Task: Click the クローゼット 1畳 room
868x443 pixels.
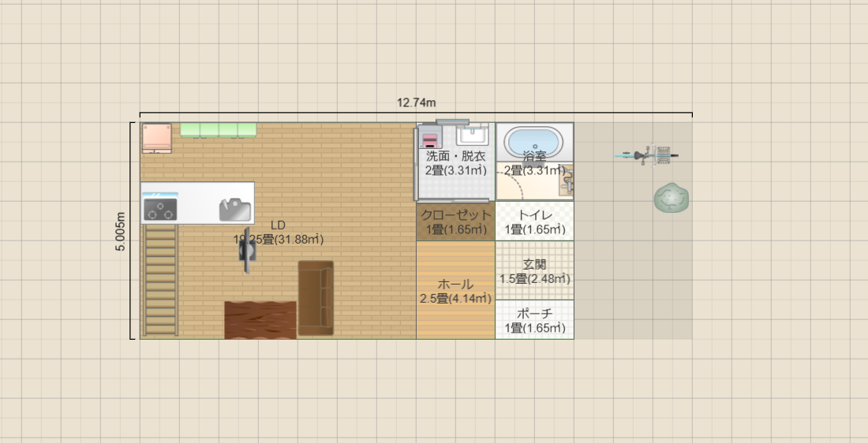Action: 455,221
